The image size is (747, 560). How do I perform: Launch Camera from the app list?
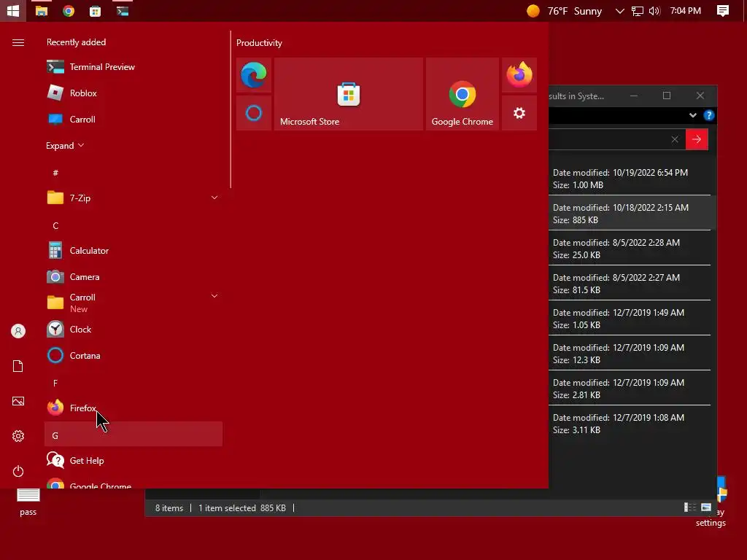click(133, 276)
